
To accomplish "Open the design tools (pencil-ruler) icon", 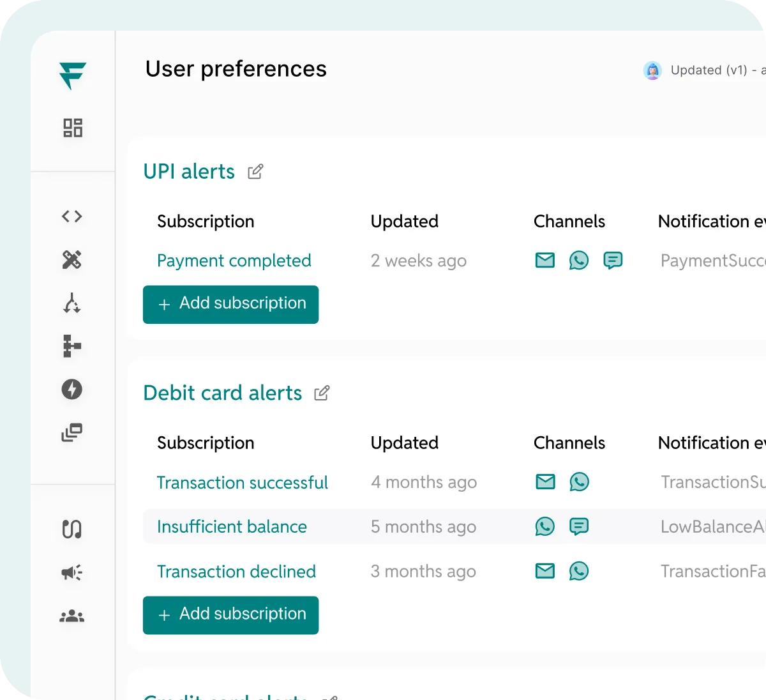I will (72, 259).
